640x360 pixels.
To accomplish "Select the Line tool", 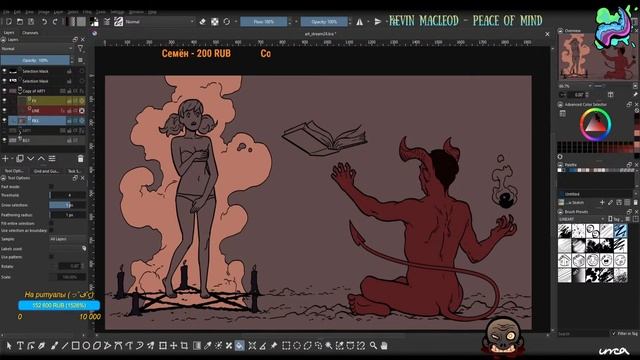I will point(64,346).
